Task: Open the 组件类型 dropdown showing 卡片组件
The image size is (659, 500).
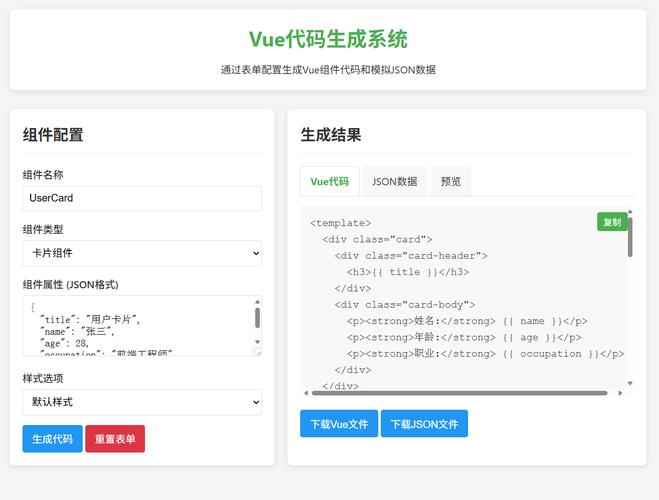Action: click(142, 253)
